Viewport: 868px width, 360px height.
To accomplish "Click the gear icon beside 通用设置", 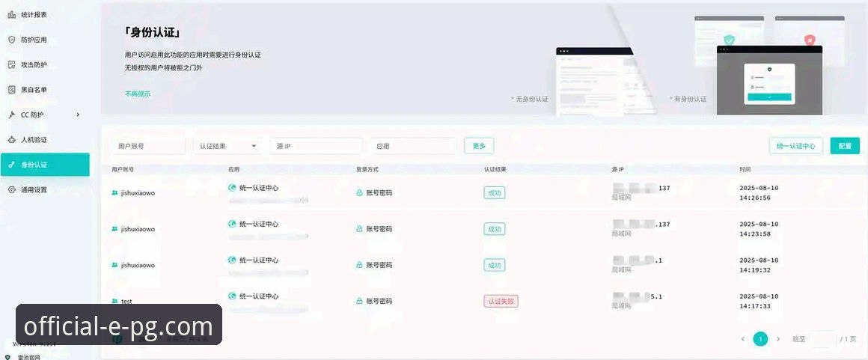I will 12,189.
